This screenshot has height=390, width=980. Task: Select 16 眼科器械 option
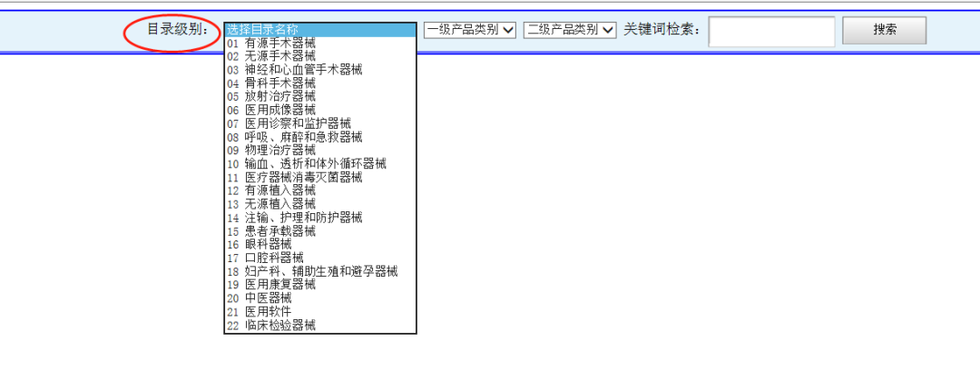320,244
